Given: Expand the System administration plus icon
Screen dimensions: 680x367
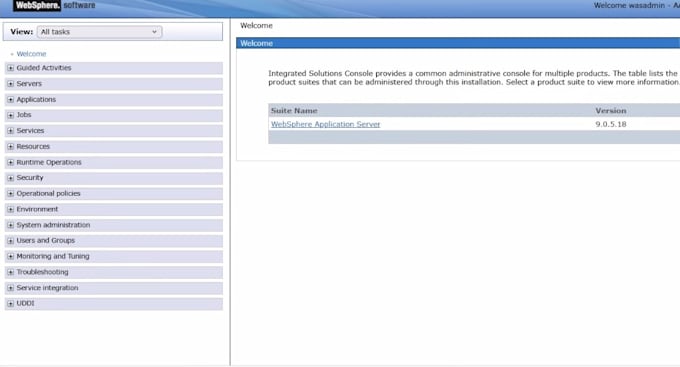Looking at the screenshot, I should pos(10,225).
